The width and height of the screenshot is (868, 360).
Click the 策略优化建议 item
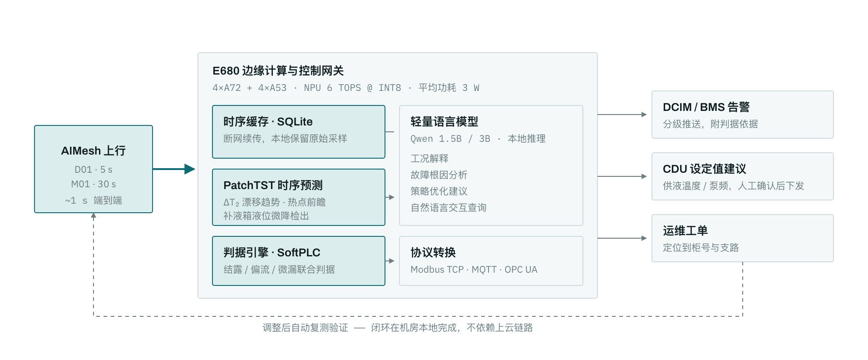(439, 191)
